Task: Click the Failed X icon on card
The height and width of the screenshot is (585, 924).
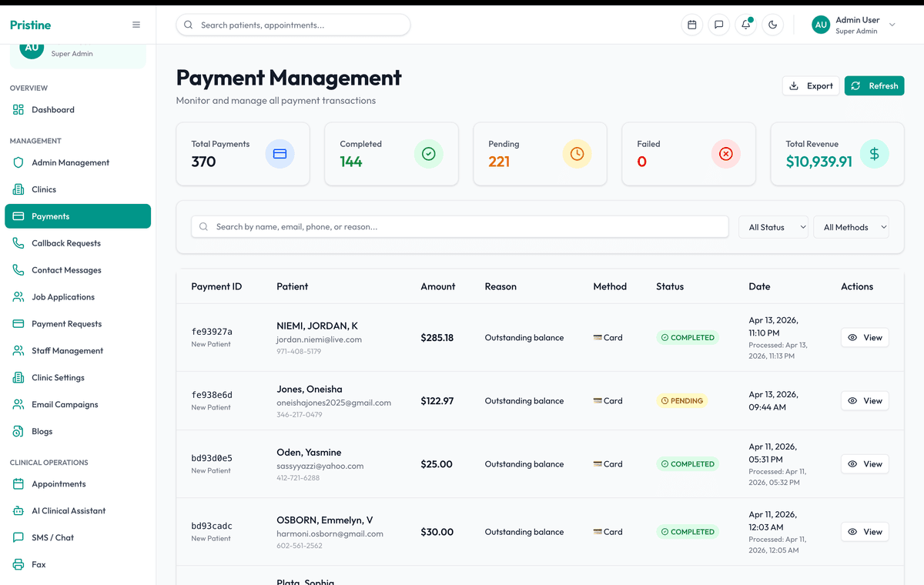Action: (x=725, y=154)
